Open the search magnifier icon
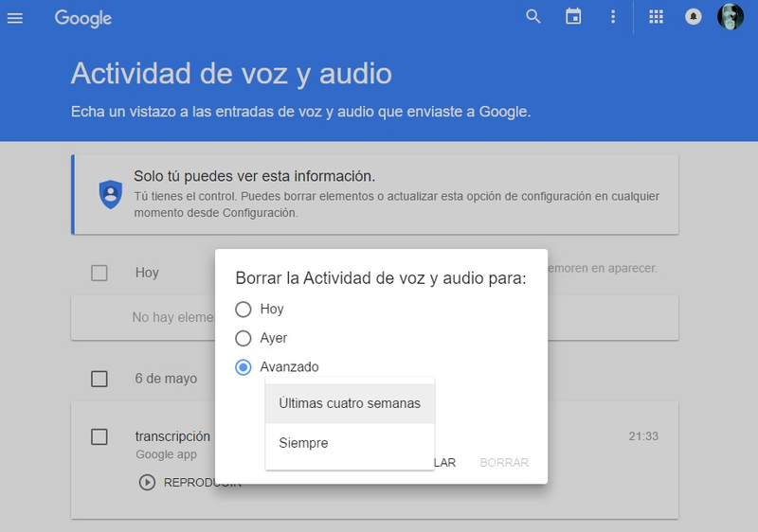 pos(533,17)
